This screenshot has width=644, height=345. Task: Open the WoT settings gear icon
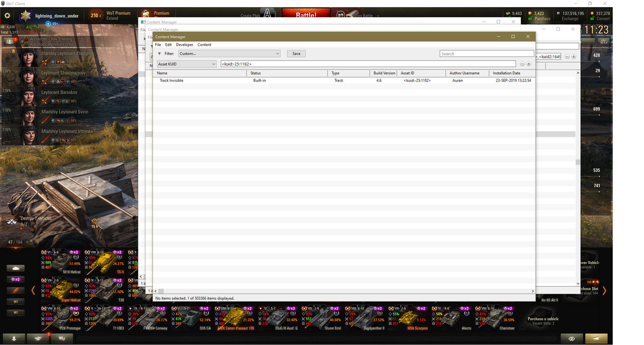[x=8, y=16]
